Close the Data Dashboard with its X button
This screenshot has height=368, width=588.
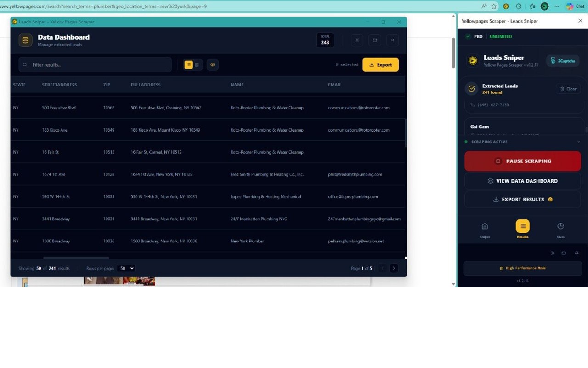(393, 40)
